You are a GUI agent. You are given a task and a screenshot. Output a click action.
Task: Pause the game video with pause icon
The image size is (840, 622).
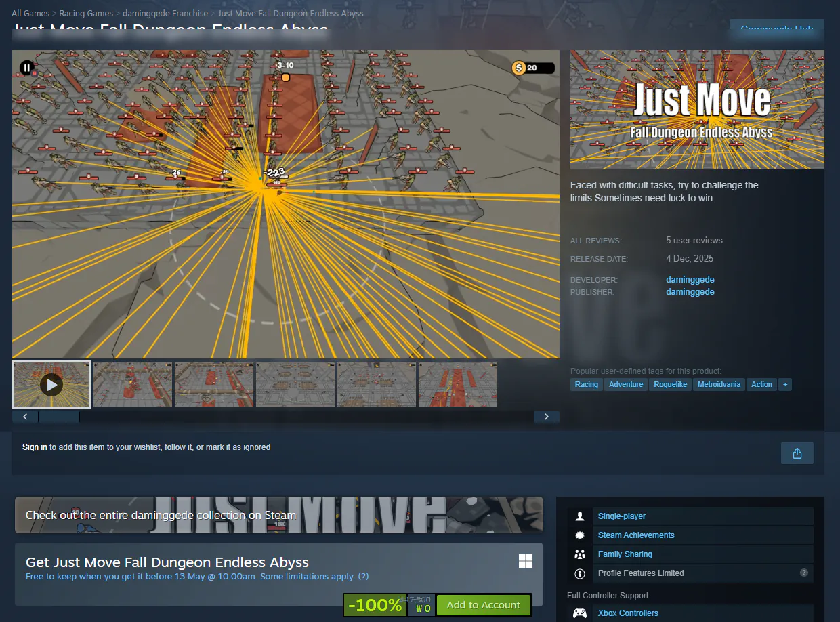[26, 67]
